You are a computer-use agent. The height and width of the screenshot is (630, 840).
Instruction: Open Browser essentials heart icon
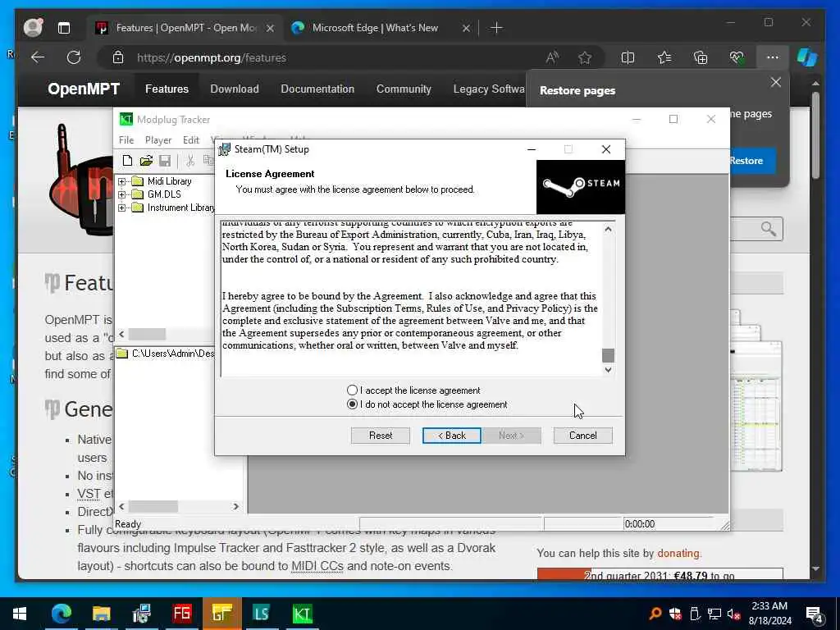(737, 57)
